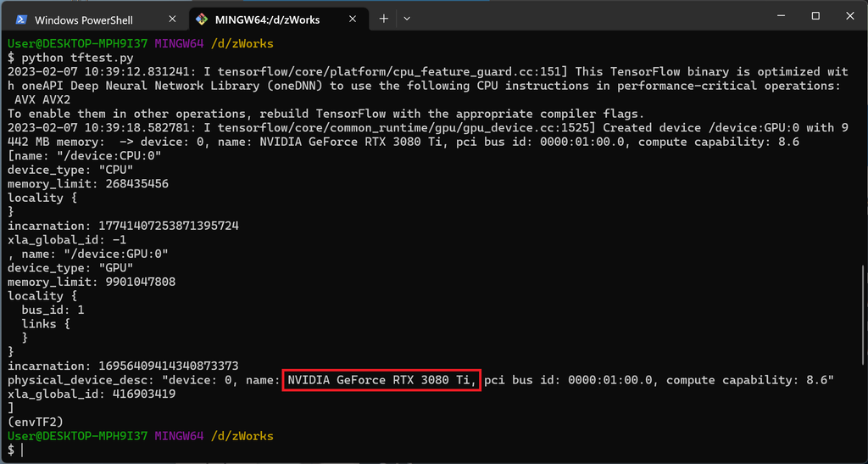Click the 'device_type: "GPU"' line

(x=70, y=268)
